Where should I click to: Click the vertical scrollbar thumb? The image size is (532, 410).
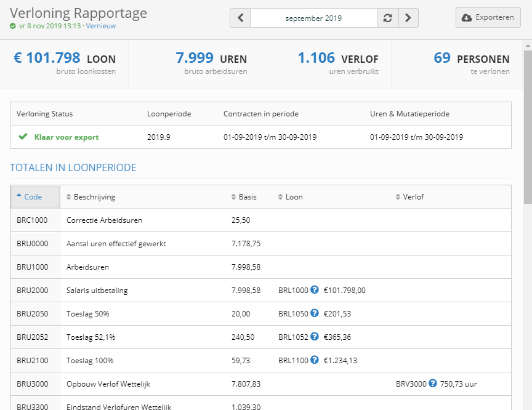click(528, 127)
